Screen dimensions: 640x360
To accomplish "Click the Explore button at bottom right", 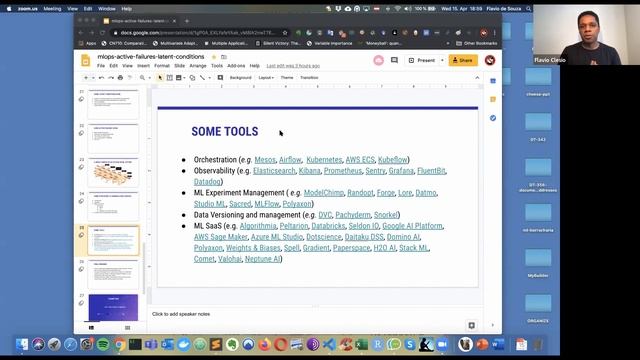I will pyautogui.click(x=471, y=325).
